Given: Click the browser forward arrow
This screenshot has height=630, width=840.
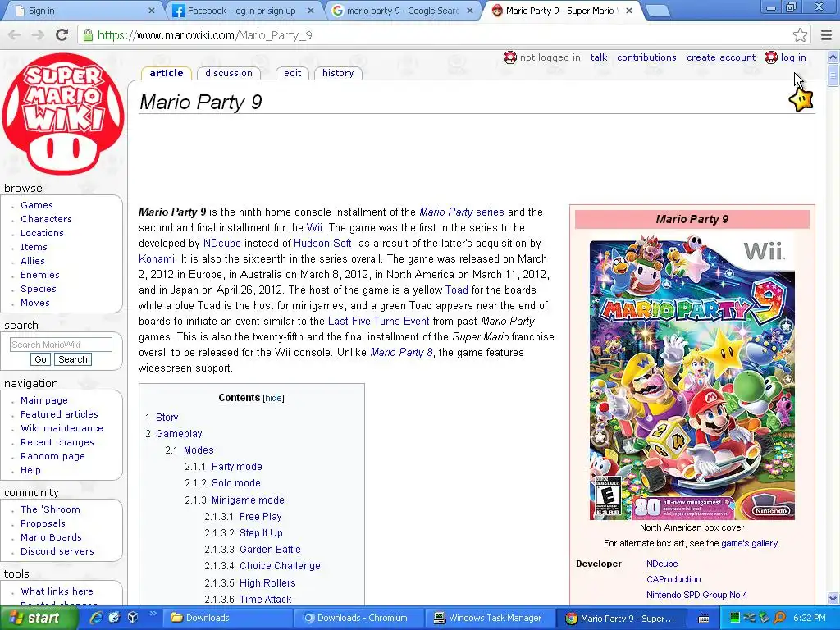Looking at the screenshot, I should pyautogui.click(x=38, y=35).
